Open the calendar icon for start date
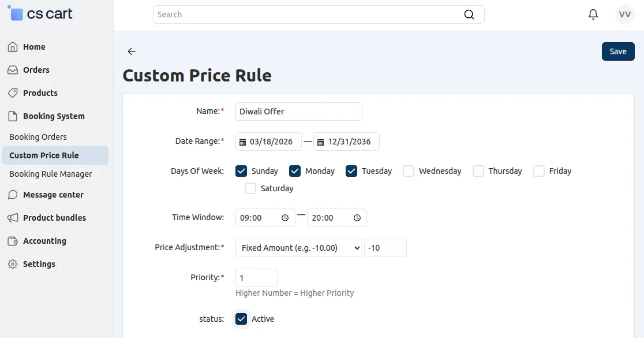This screenshot has width=644, height=338. pos(243,142)
